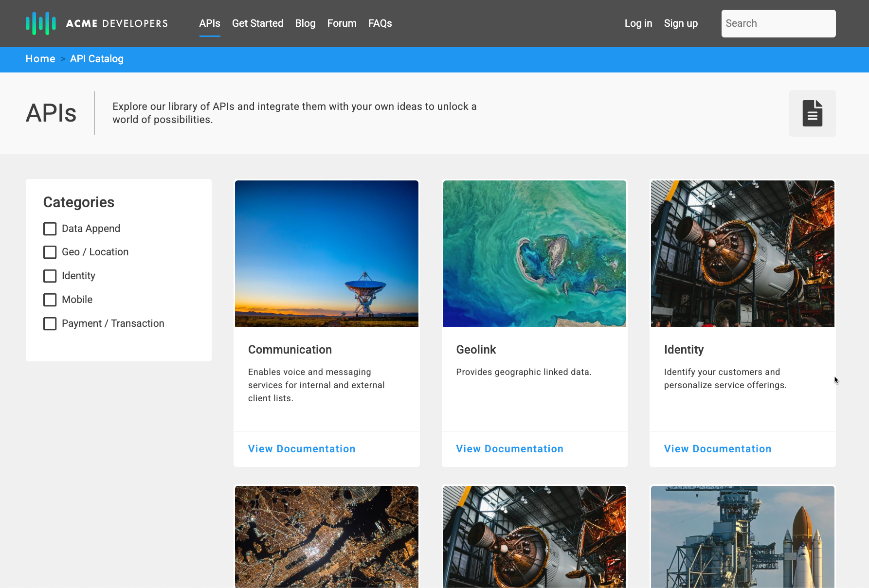The height and width of the screenshot is (588, 869).
Task: Click the Geolink card title
Action: click(476, 350)
